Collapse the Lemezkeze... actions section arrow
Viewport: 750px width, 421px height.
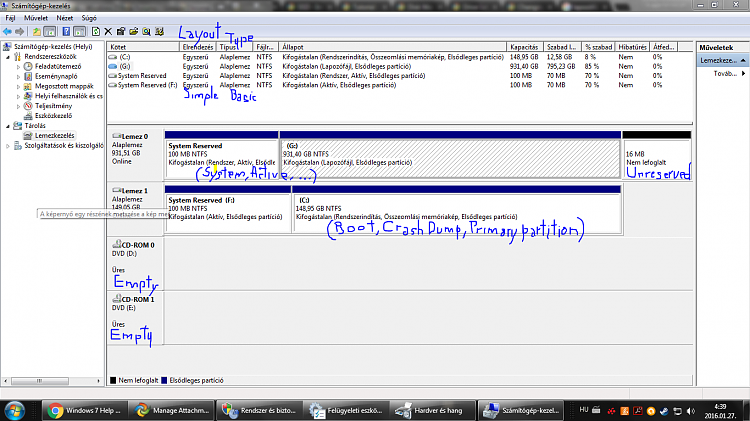pos(743,61)
